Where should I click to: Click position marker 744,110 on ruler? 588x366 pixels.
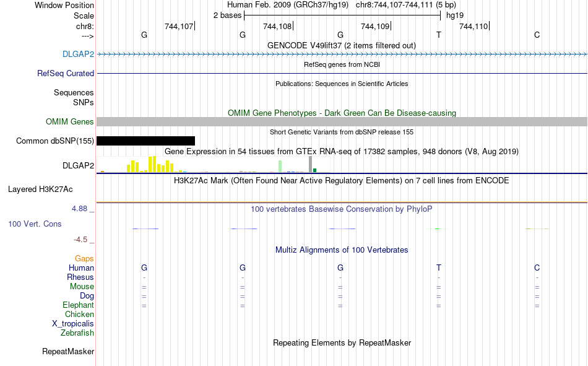click(x=473, y=26)
